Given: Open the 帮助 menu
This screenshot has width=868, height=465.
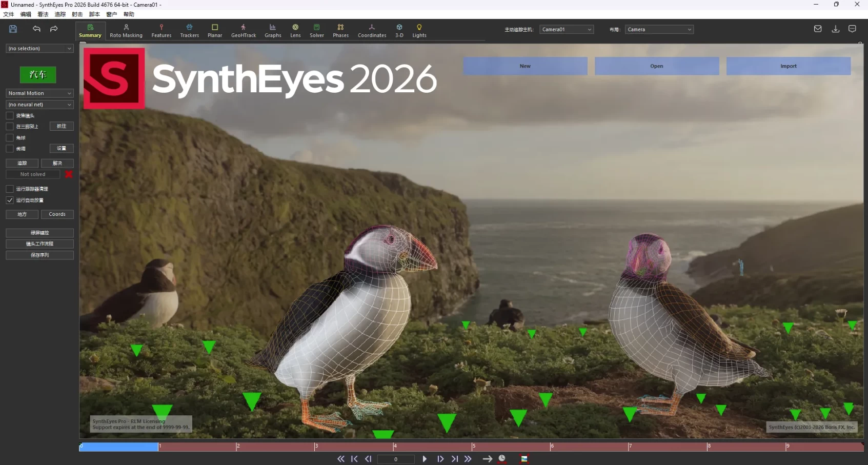Looking at the screenshot, I should point(129,14).
